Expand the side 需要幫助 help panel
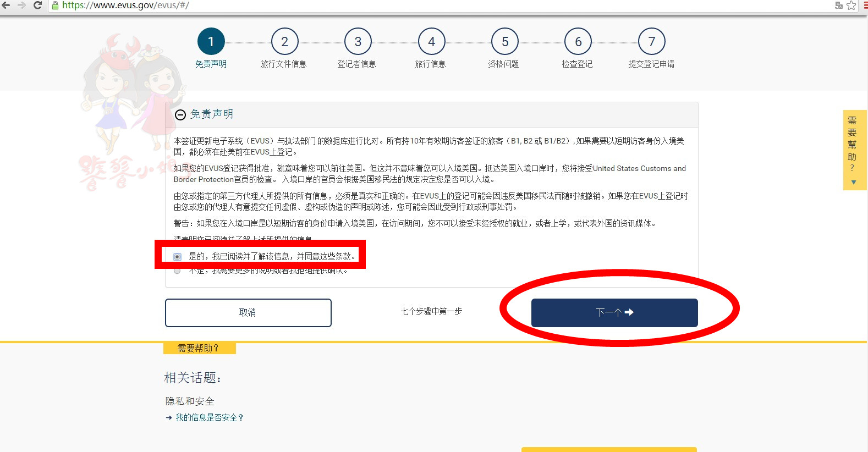Image resolution: width=868 pixels, height=452 pixels. [855, 150]
